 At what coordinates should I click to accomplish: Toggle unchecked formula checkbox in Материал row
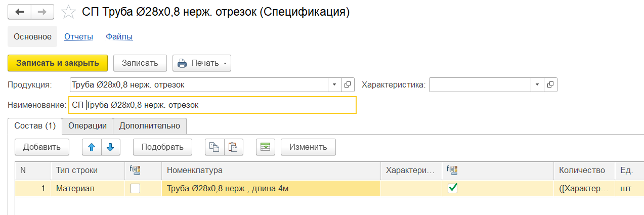(x=136, y=189)
